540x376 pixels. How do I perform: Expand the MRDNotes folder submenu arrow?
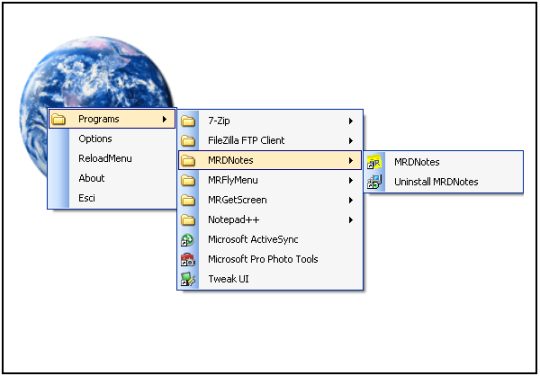tap(351, 160)
